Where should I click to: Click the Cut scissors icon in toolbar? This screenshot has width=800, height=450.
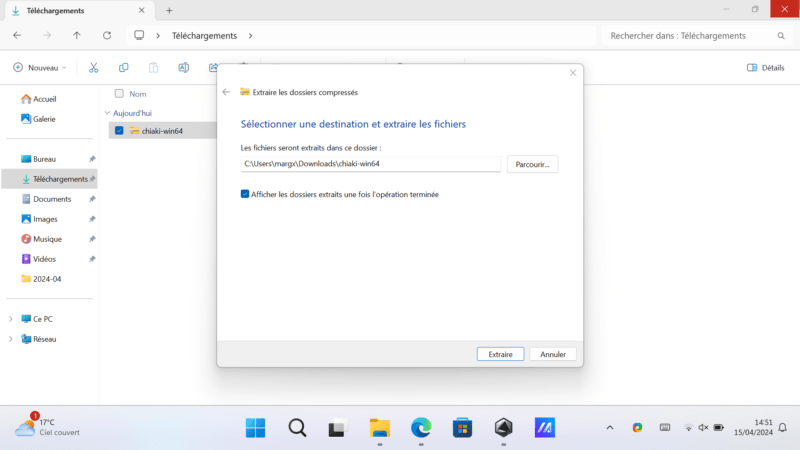pyautogui.click(x=93, y=68)
